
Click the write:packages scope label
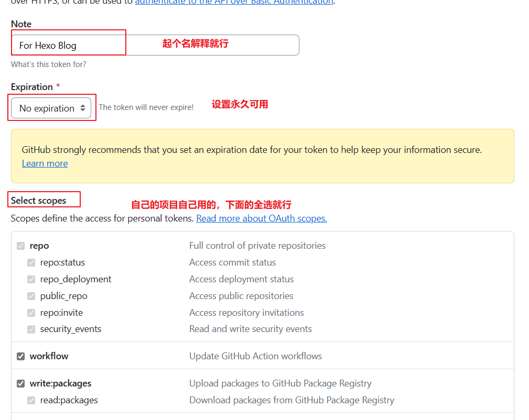click(x=60, y=383)
